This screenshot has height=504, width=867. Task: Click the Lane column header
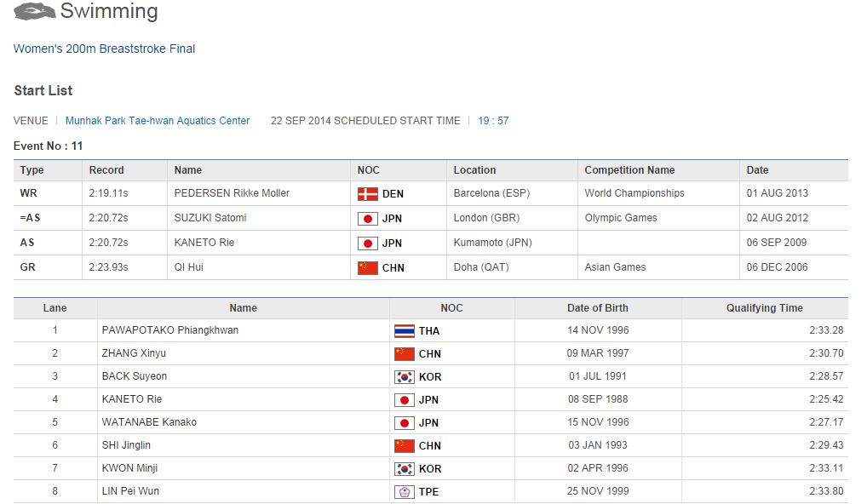(55, 308)
